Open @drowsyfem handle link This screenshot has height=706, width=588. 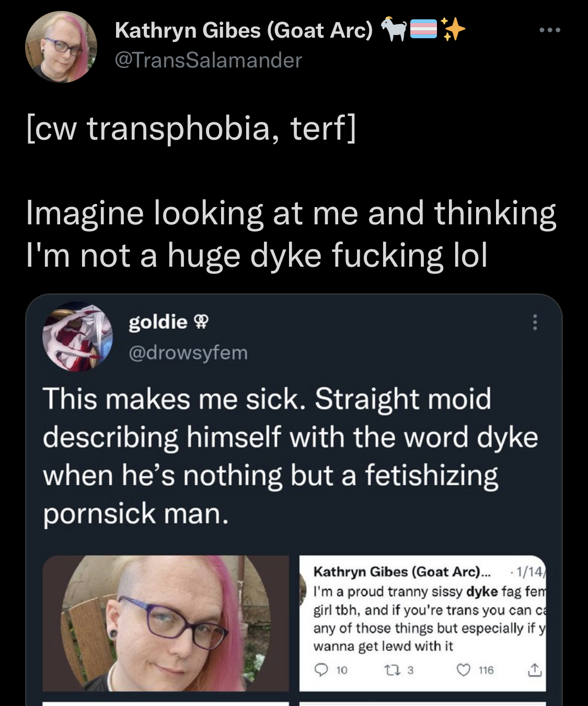(x=188, y=352)
